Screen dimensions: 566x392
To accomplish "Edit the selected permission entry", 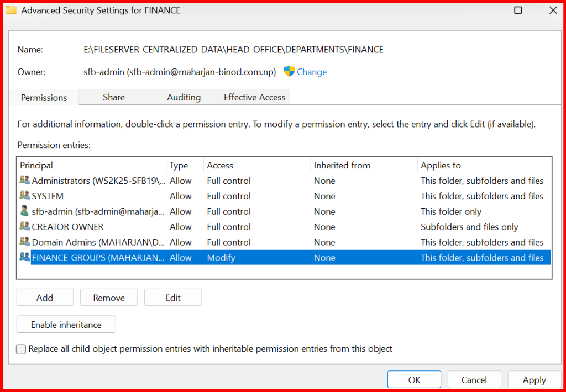I will (x=173, y=298).
